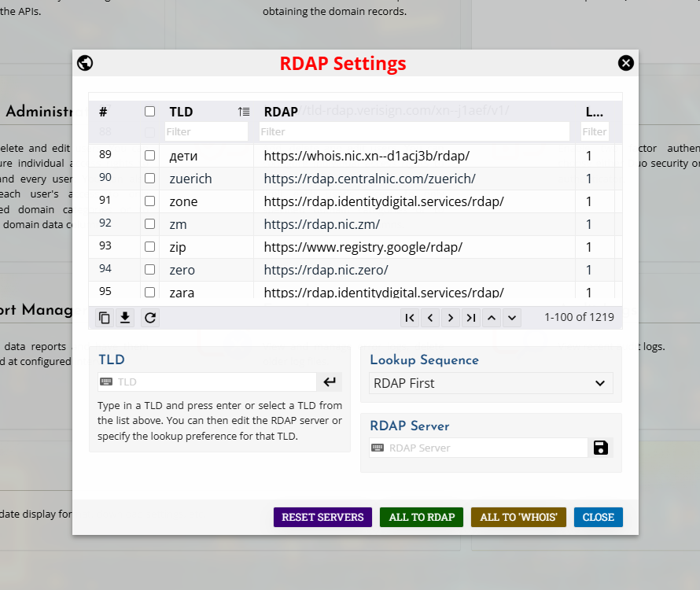Focus the L... column filter field

595,131
